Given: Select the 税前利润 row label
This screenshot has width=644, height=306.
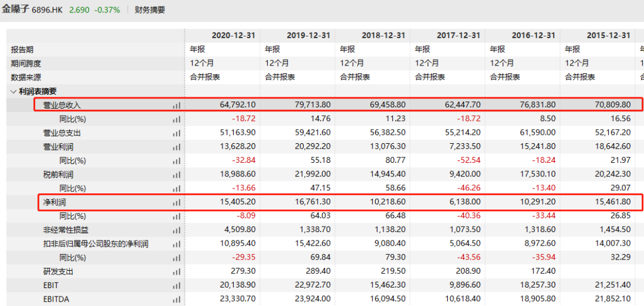Looking at the screenshot, I should coord(58,175).
